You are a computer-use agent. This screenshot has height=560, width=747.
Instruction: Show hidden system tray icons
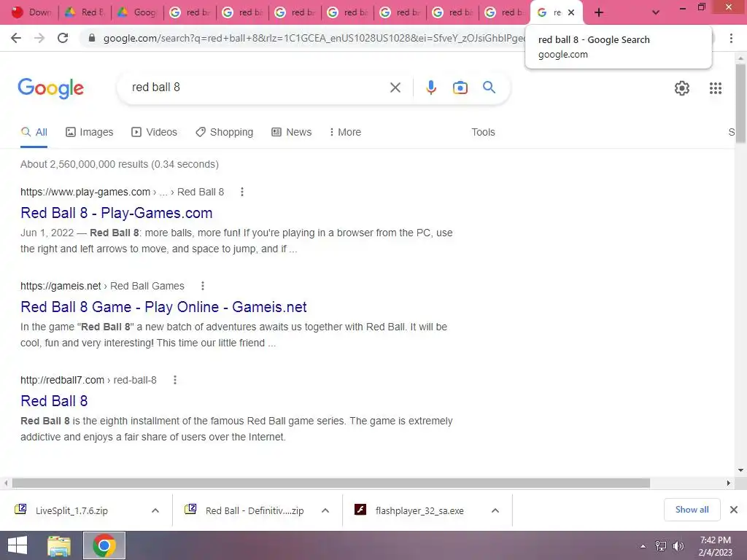coord(643,546)
